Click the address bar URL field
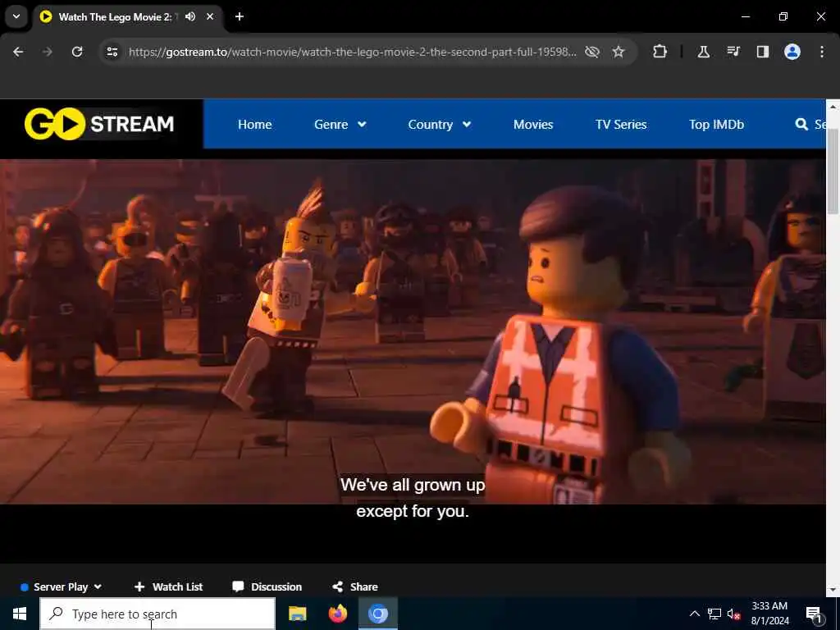Screen dimensions: 840x630 point(352,52)
